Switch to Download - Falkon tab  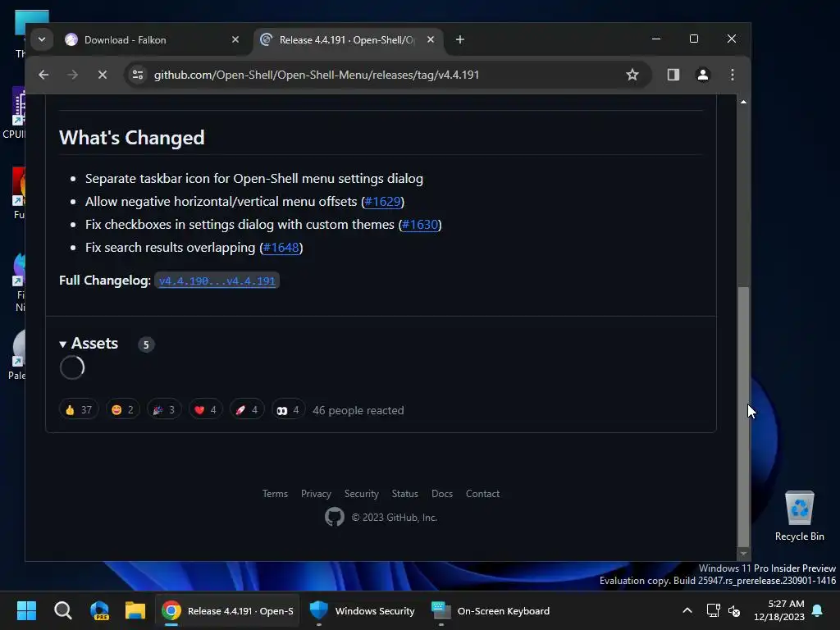tap(152, 39)
